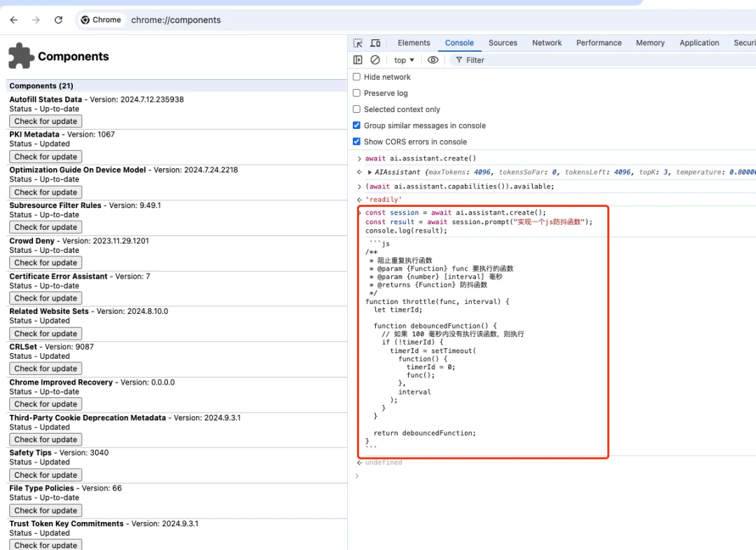Viewport: 756px width, 550px height.
Task: Switch to the Network tab
Action: point(547,43)
